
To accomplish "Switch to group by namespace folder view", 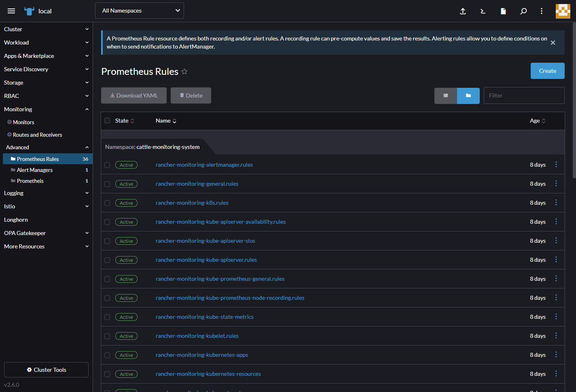I will (468, 96).
